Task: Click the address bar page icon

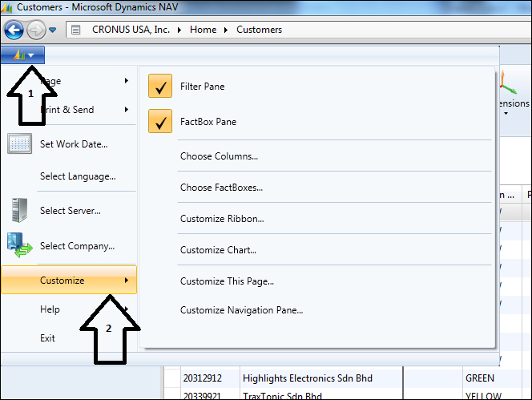Action: point(76,30)
